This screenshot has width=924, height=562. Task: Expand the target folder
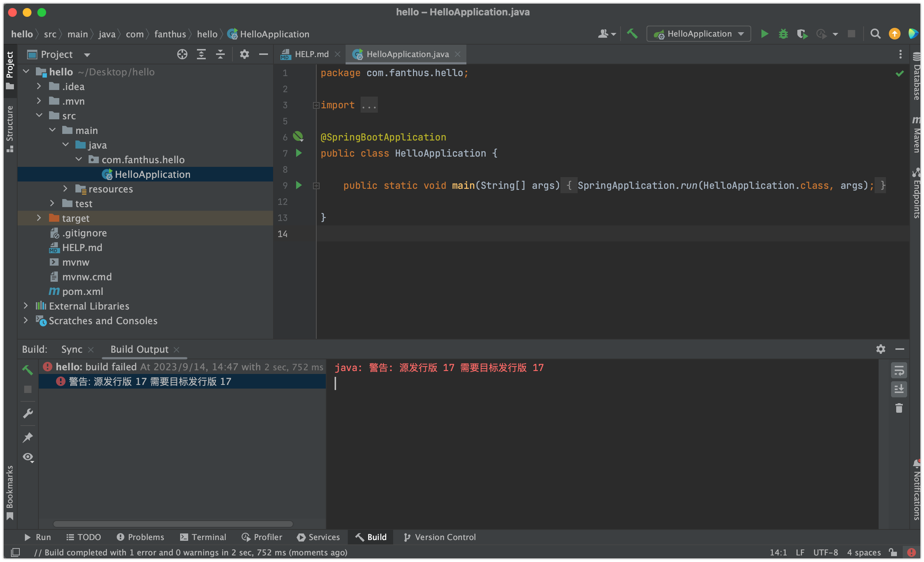[x=39, y=218]
